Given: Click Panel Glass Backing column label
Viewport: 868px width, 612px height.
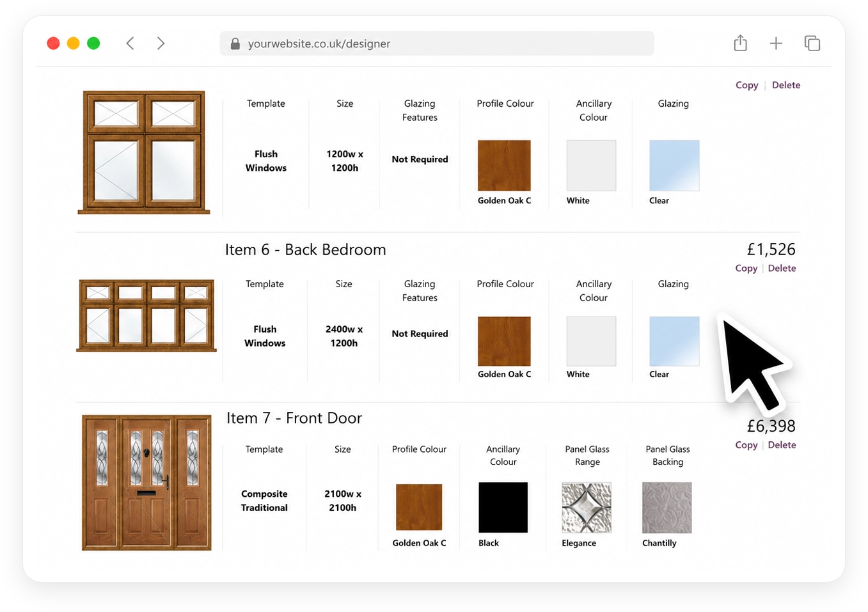Looking at the screenshot, I should coord(668,455).
